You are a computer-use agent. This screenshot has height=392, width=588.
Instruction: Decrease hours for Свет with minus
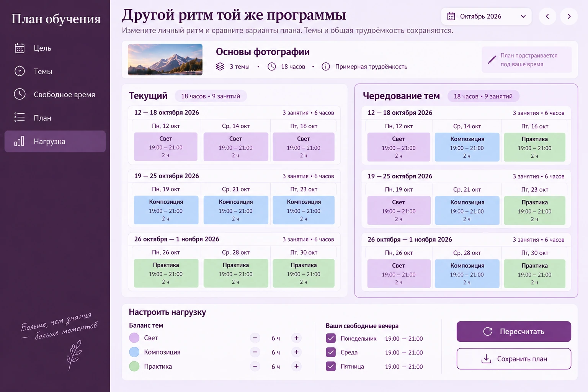click(255, 338)
